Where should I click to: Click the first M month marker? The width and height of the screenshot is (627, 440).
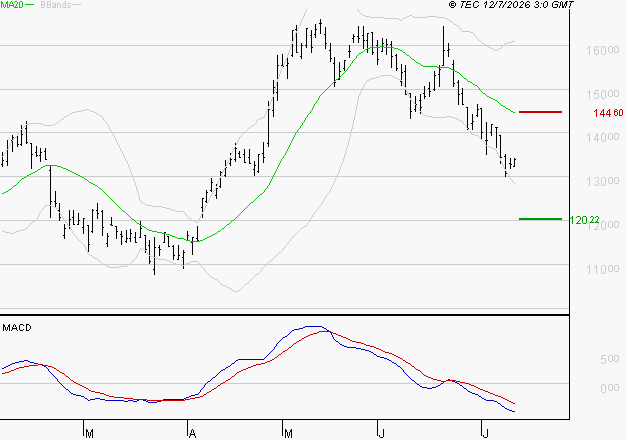coord(89,434)
